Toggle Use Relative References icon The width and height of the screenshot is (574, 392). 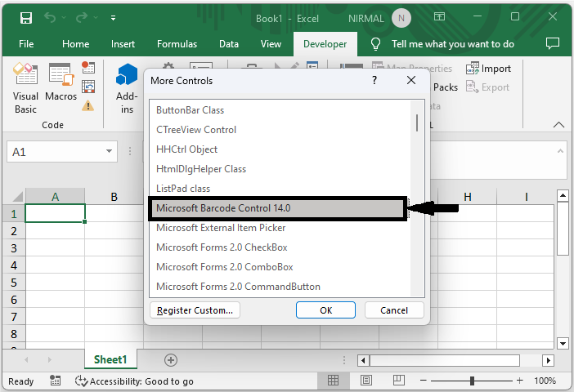pyautogui.click(x=88, y=87)
